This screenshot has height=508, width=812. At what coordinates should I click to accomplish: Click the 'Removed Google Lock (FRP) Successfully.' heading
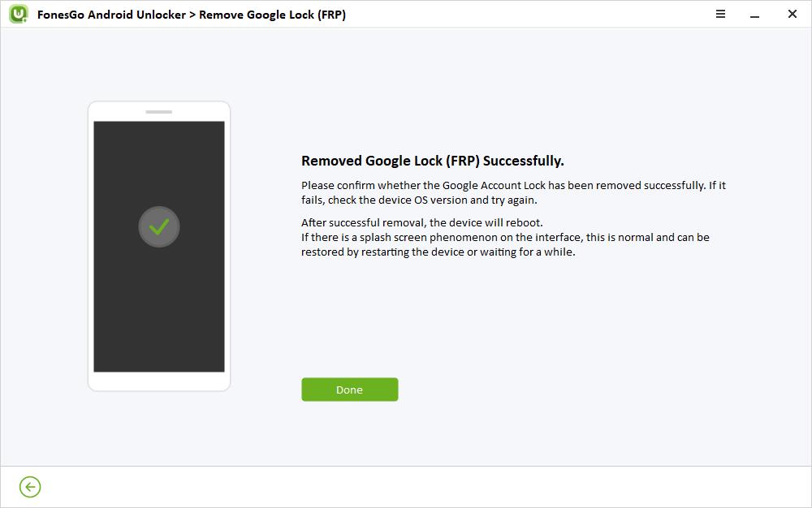[433, 161]
